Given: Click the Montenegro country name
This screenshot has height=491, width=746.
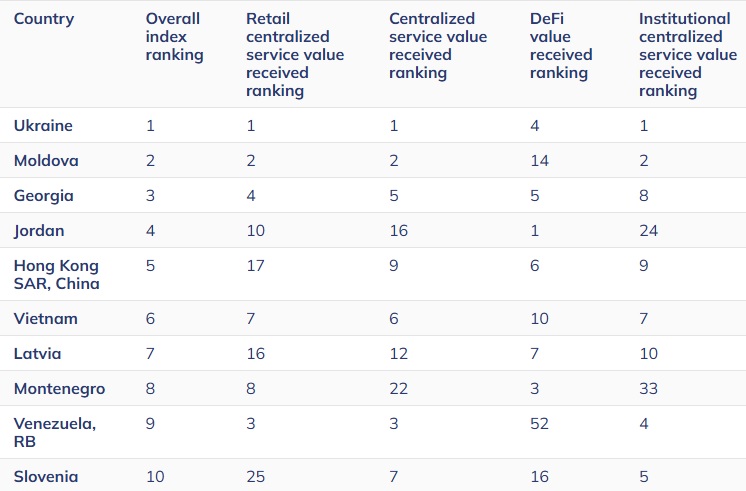Looking at the screenshot, I should pos(60,389).
